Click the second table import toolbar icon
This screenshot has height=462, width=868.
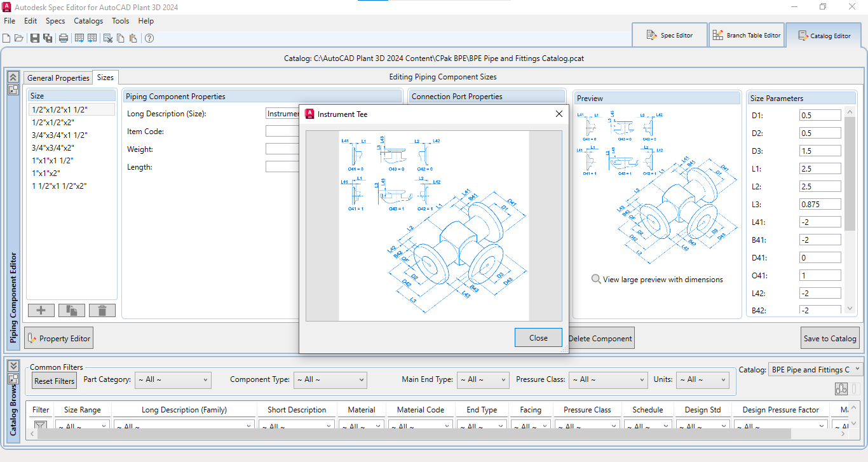pos(92,38)
